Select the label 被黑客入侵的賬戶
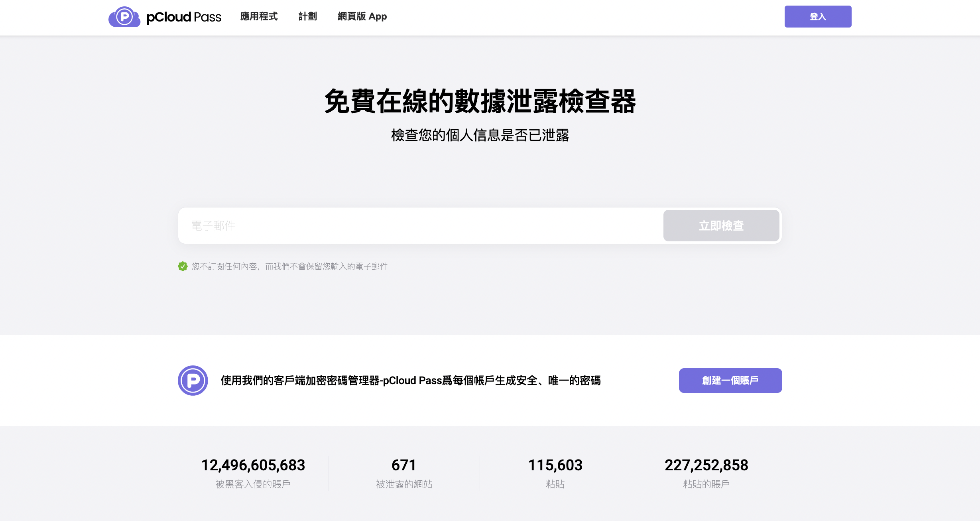The image size is (980, 521). 253,484
